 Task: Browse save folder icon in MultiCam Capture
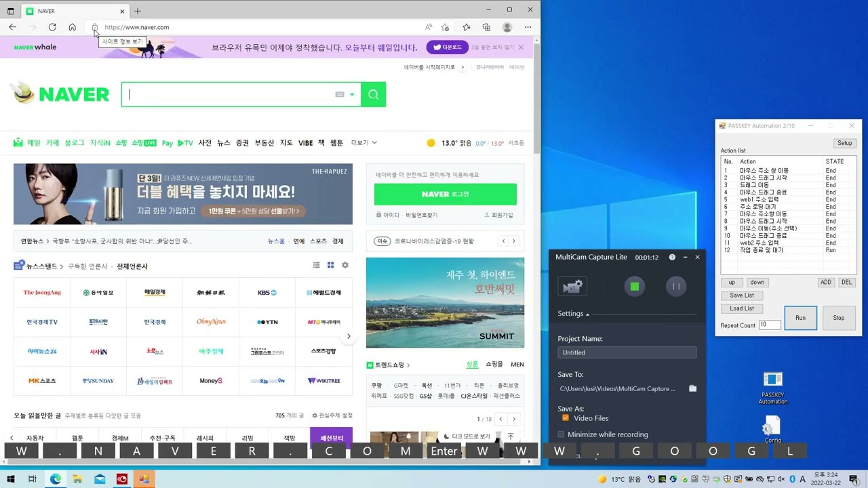[x=692, y=388]
